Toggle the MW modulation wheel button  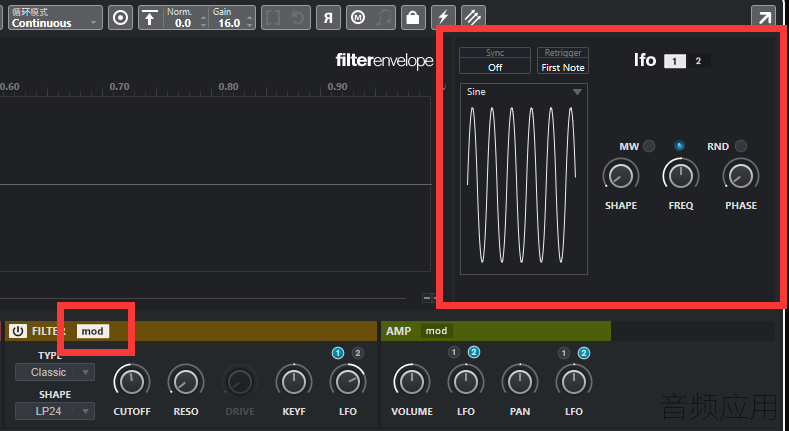pyautogui.click(x=649, y=146)
